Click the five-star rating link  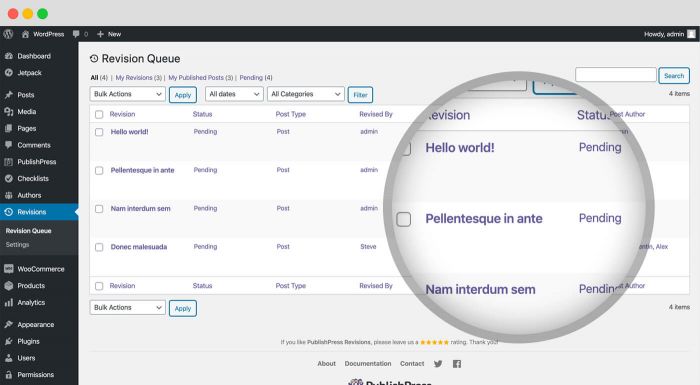coord(434,342)
